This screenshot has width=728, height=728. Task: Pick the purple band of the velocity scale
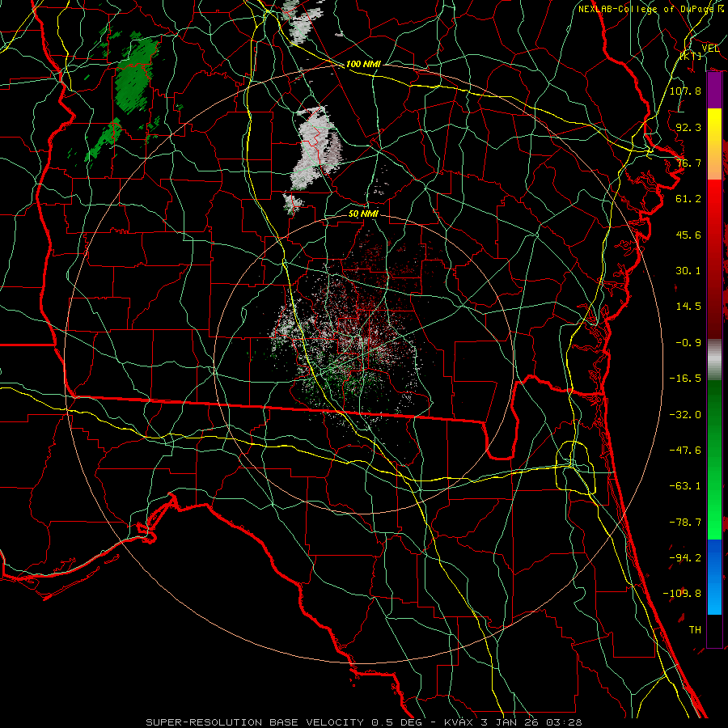[x=714, y=91]
